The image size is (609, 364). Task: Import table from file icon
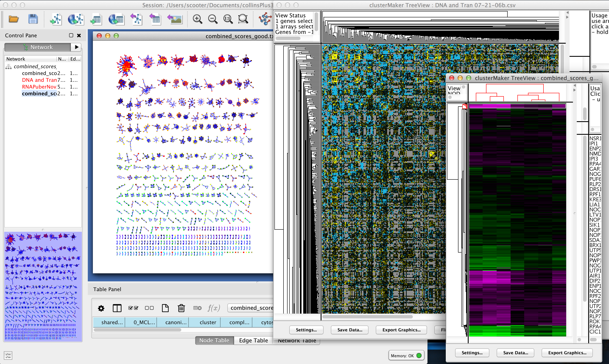pyautogui.click(x=96, y=19)
